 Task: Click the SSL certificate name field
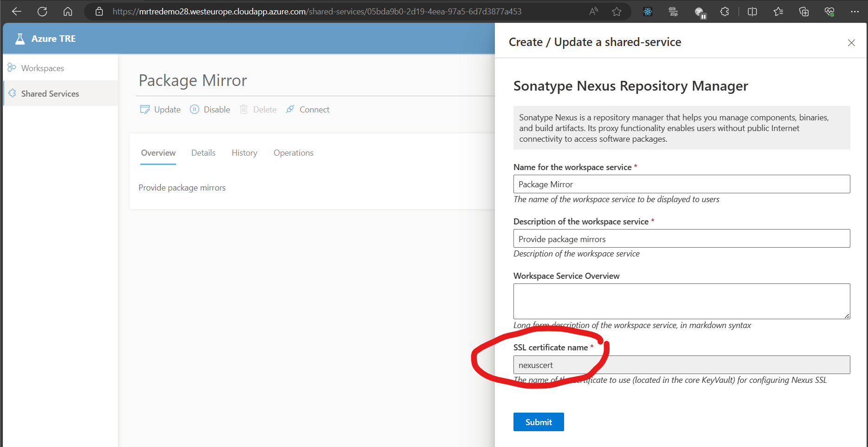click(x=682, y=365)
